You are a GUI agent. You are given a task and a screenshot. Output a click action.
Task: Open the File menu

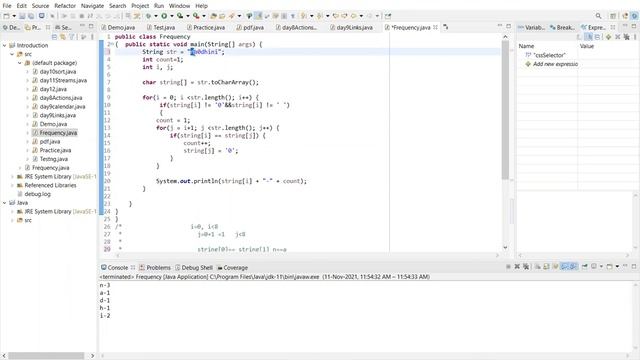(x=7, y=6)
